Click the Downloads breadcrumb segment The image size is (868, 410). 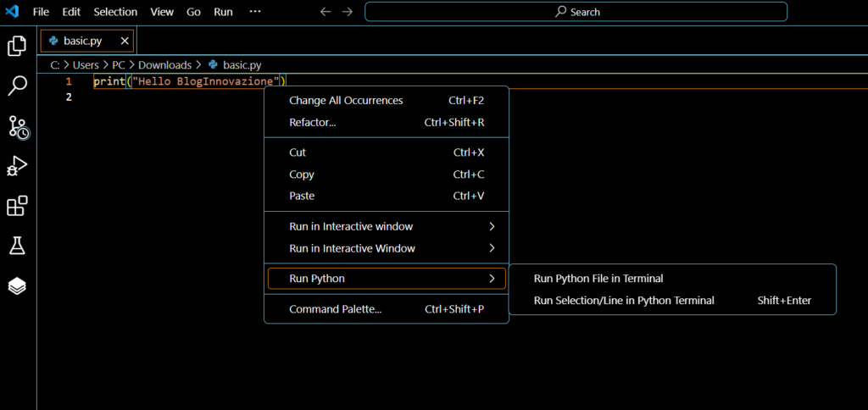(164, 64)
